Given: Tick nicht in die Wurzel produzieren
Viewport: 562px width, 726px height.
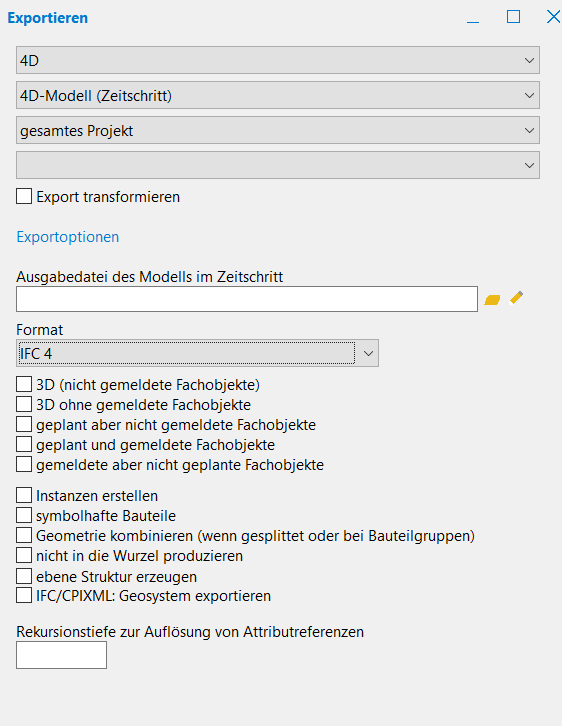Looking at the screenshot, I should click(24, 555).
